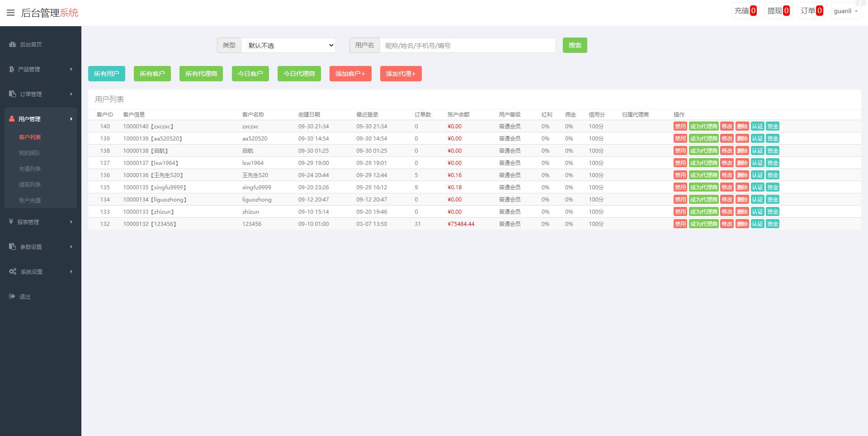The width and height of the screenshot is (868, 436).
Task: Click the username search input field
Action: [467, 45]
